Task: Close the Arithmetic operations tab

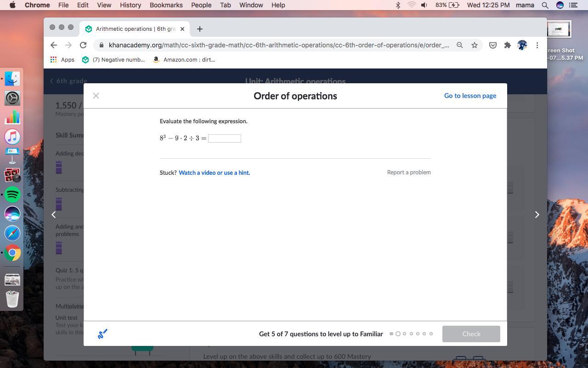Action: (182, 29)
